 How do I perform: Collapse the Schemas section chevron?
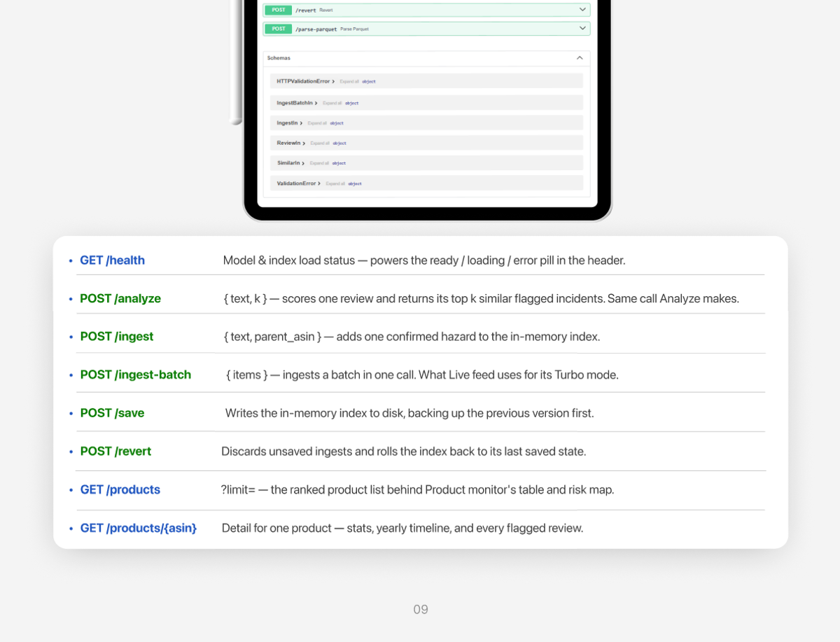click(580, 58)
